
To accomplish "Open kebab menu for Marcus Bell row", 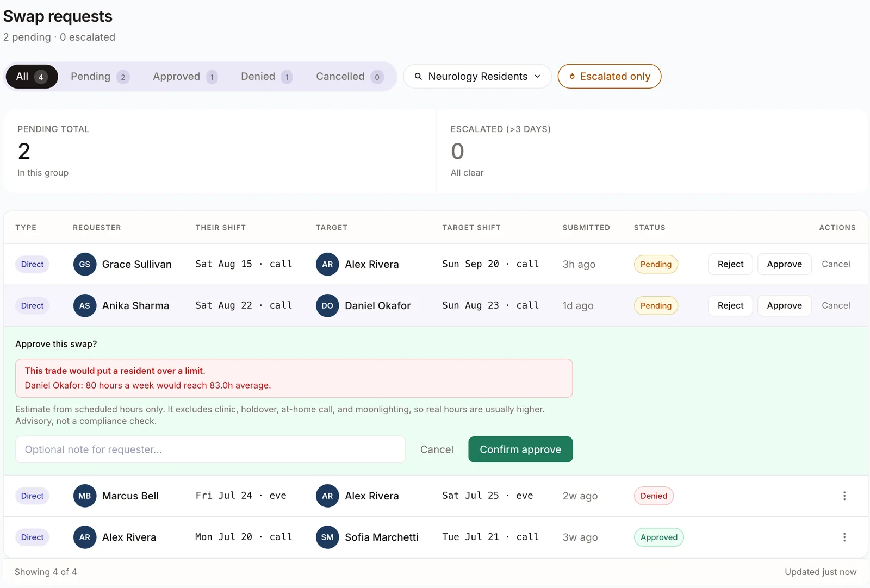I will tap(844, 496).
